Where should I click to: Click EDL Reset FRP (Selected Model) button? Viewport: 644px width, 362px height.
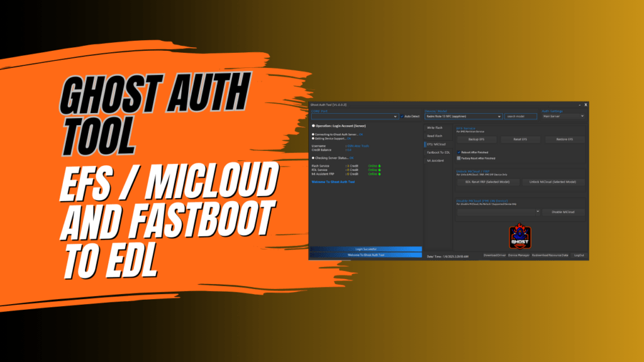point(487,182)
